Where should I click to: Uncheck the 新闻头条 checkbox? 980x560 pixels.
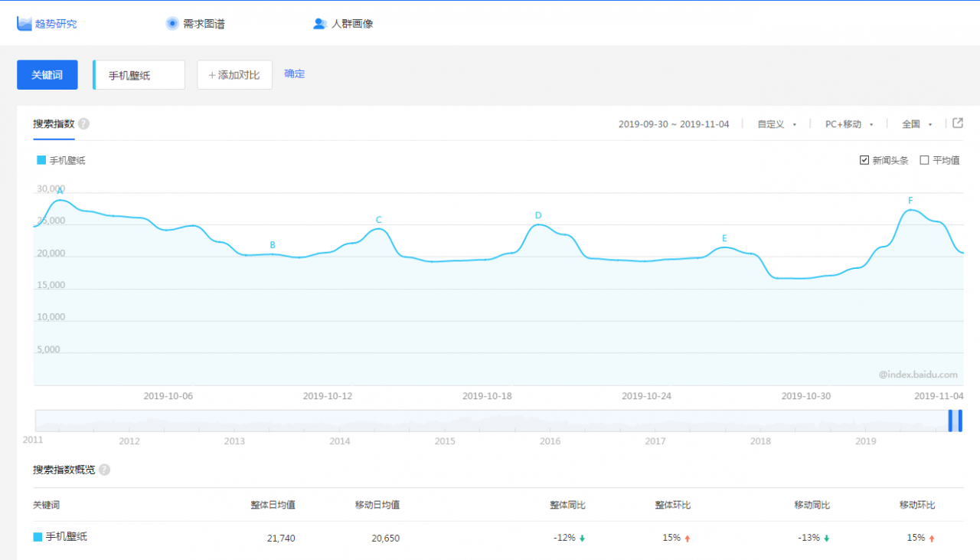pyautogui.click(x=865, y=160)
